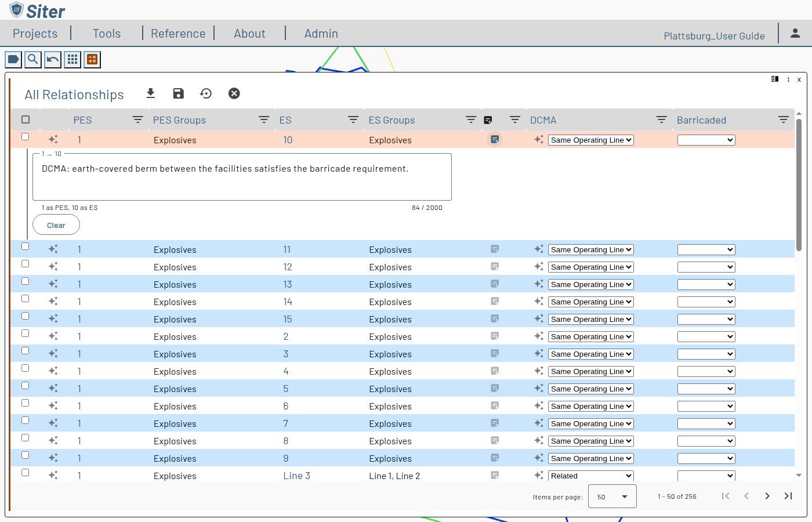
Task: Open the Items per page dropdown
Action: coord(612,496)
